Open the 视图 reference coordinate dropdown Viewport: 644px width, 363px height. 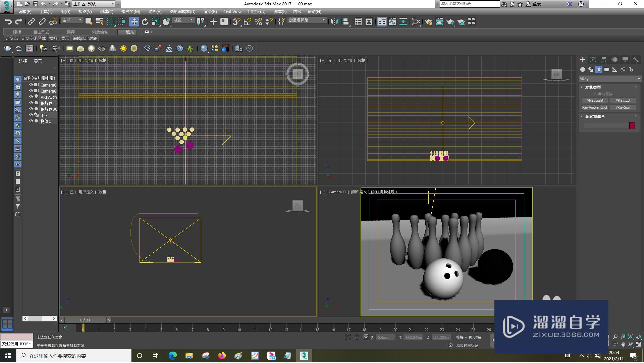tap(183, 20)
